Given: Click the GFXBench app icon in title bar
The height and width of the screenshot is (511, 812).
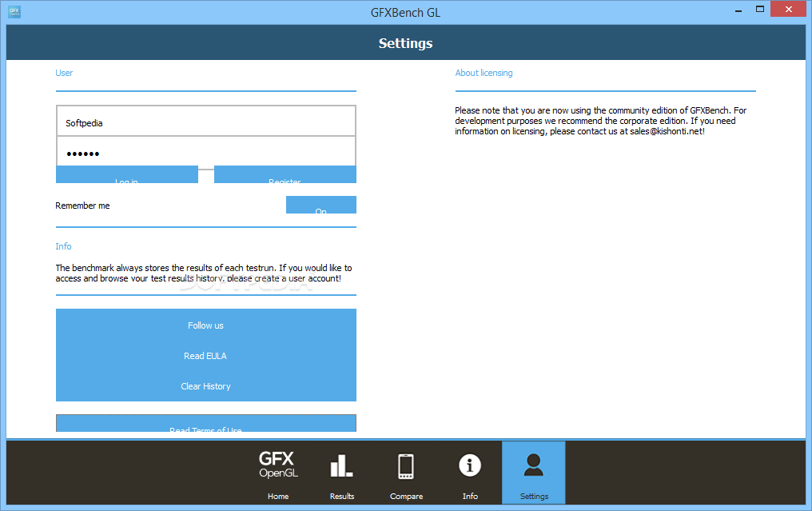Looking at the screenshot, I should [x=14, y=11].
